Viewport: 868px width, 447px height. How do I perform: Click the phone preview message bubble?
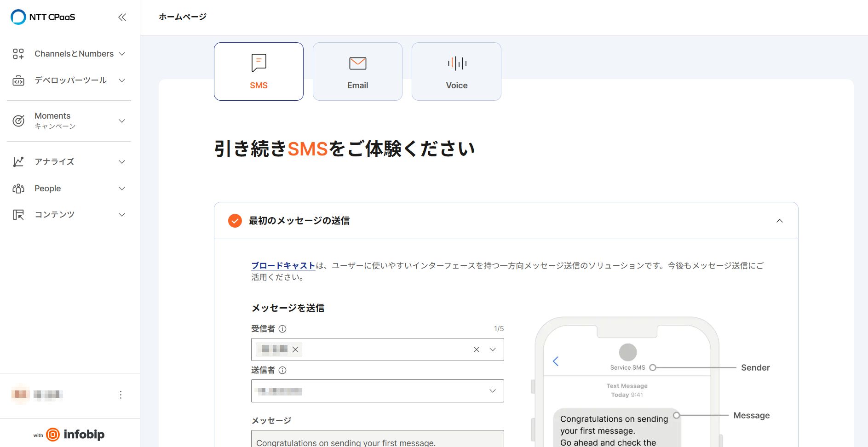(x=617, y=428)
